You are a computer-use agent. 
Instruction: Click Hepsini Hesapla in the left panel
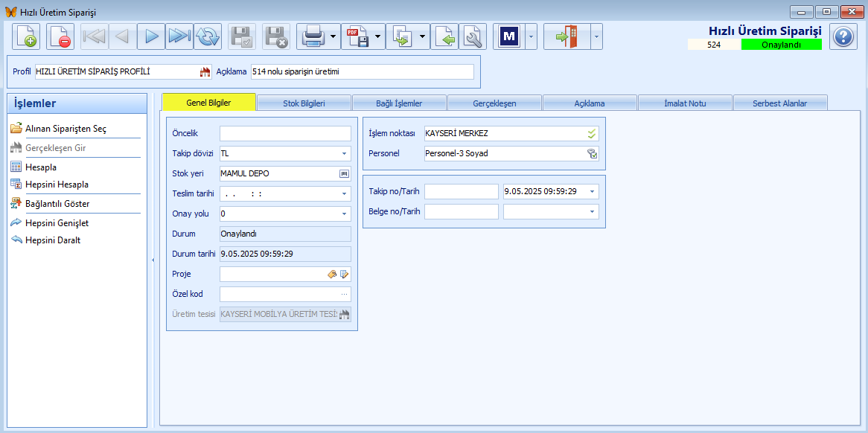pyautogui.click(x=57, y=184)
